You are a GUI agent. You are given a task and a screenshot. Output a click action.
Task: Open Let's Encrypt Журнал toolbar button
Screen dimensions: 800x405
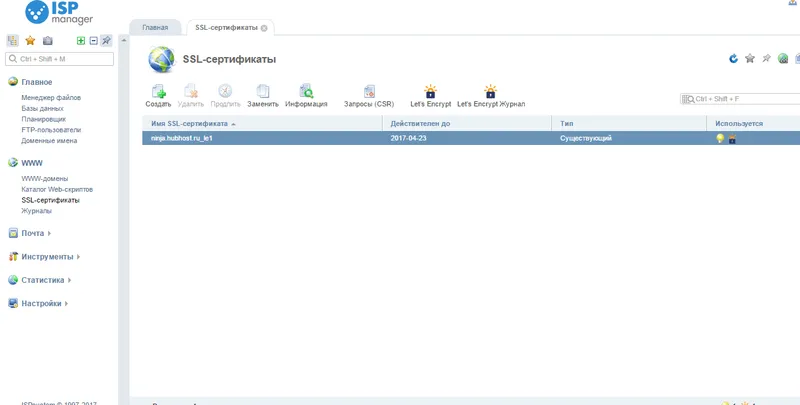point(491,96)
